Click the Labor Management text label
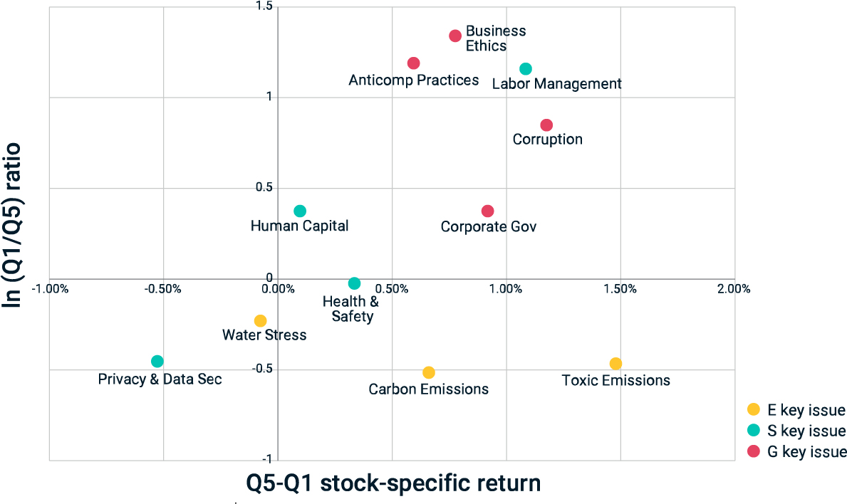Screen dimensions: 847x504 [557, 83]
